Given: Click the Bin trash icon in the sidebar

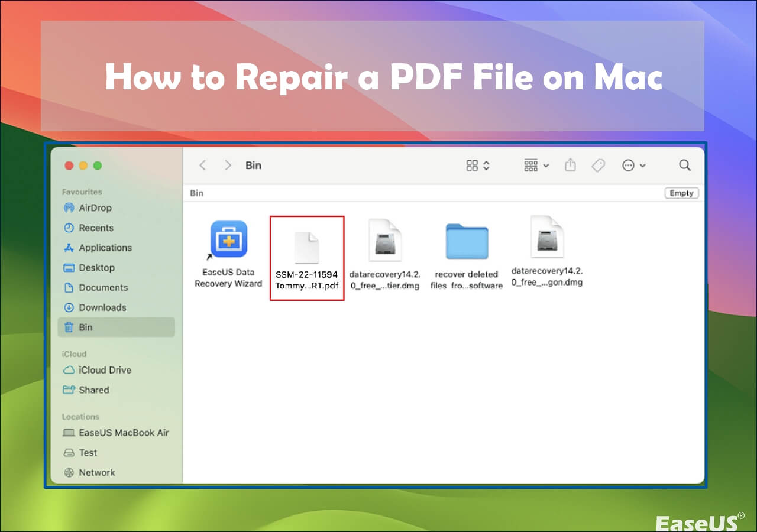Looking at the screenshot, I should (x=69, y=327).
